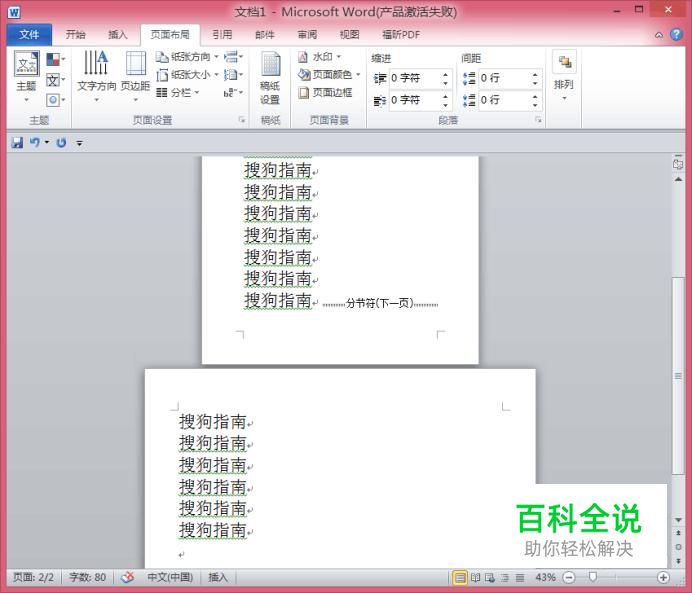The width and height of the screenshot is (692, 593).
Task: Open Word Help question mark
Action: pyautogui.click(x=676, y=34)
